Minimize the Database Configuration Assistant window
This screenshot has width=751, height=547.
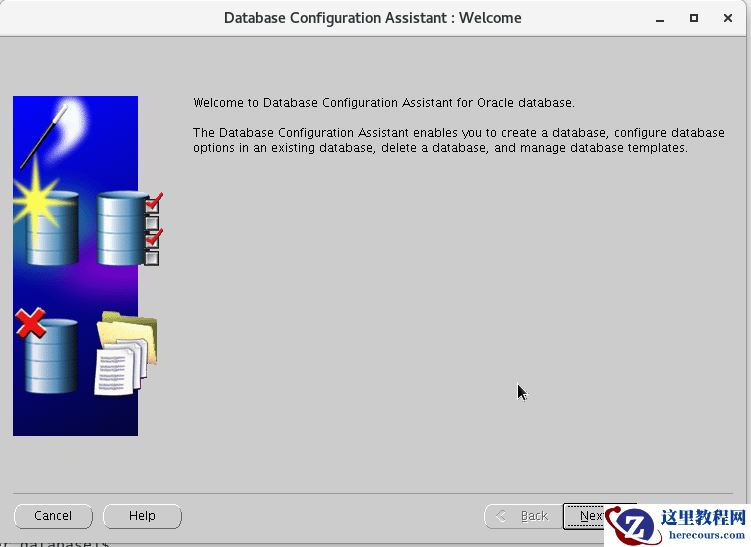660,19
